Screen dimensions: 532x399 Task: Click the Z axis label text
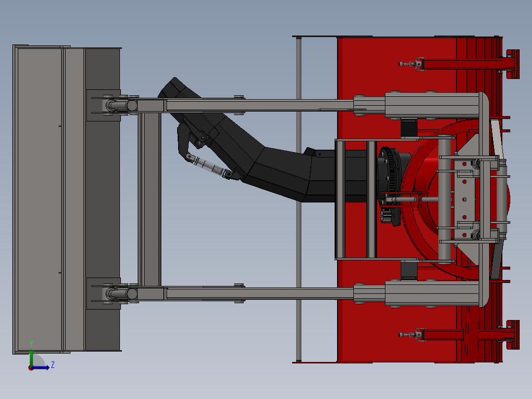pos(53,365)
